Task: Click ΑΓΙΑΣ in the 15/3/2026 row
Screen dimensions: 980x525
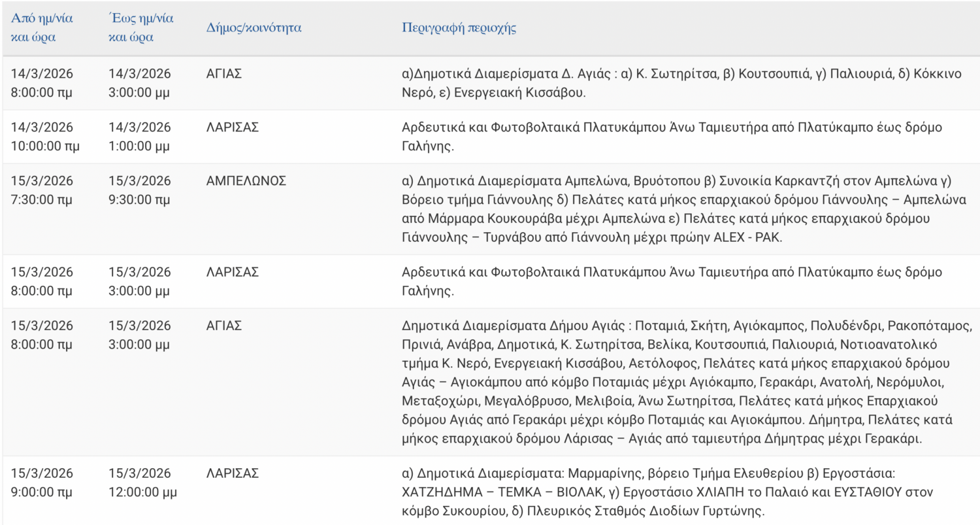Action: coord(224,326)
